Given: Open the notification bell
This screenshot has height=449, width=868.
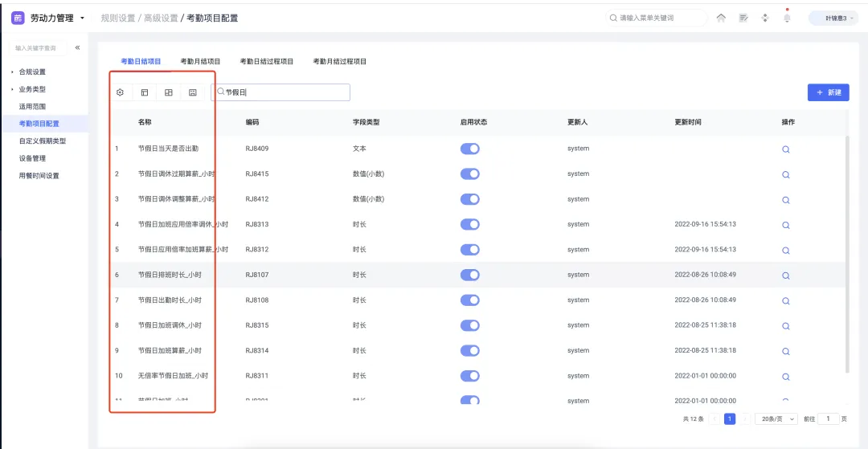Looking at the screenshot, I should click(787, 18).
